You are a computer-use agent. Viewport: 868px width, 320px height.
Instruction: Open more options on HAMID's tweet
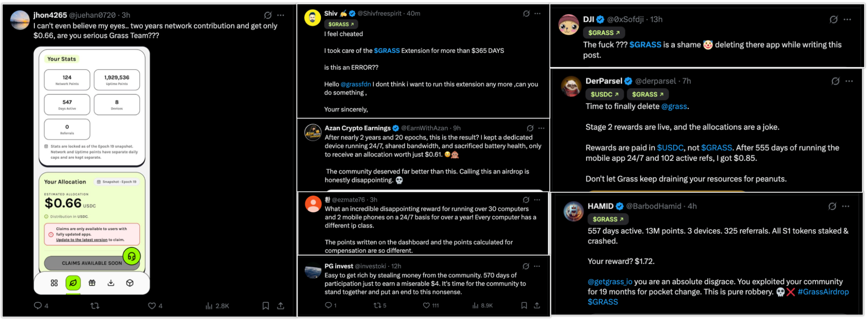click(845, 207)
